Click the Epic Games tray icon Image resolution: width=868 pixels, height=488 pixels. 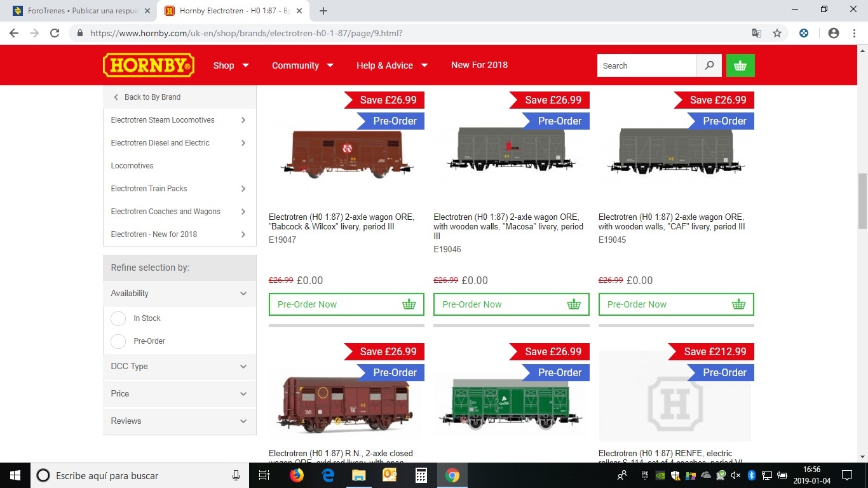[x=644, y=475]
